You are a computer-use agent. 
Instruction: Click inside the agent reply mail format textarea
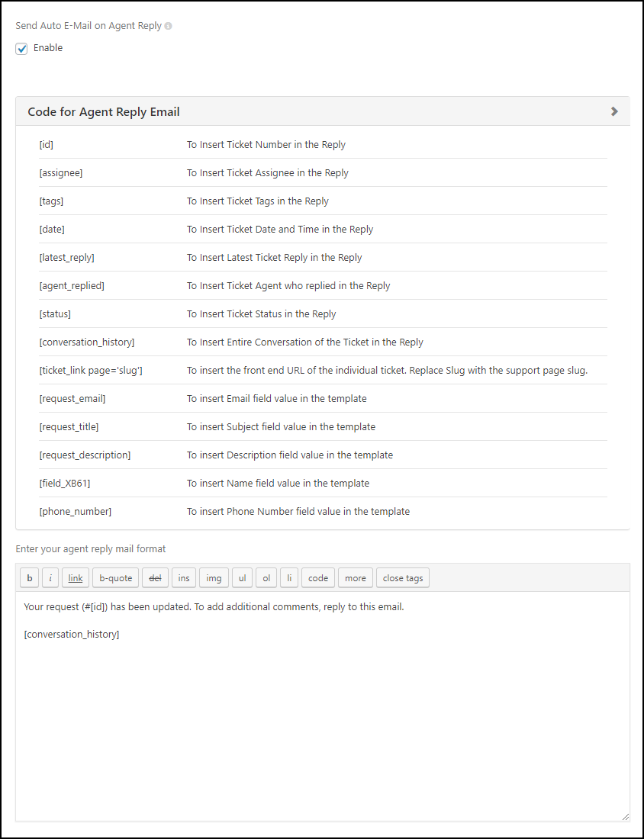pyautogui.click(x=322, y=725)
